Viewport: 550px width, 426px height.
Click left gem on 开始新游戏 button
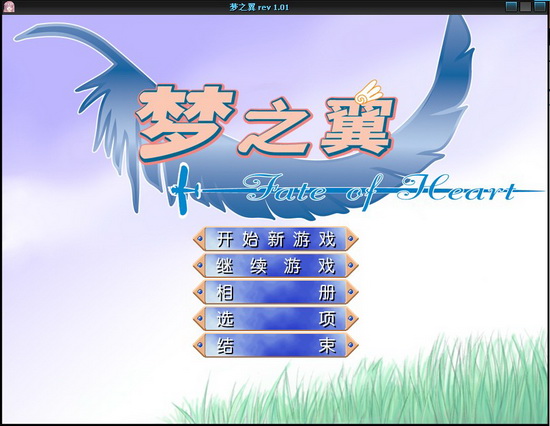[x=200, y=239]
